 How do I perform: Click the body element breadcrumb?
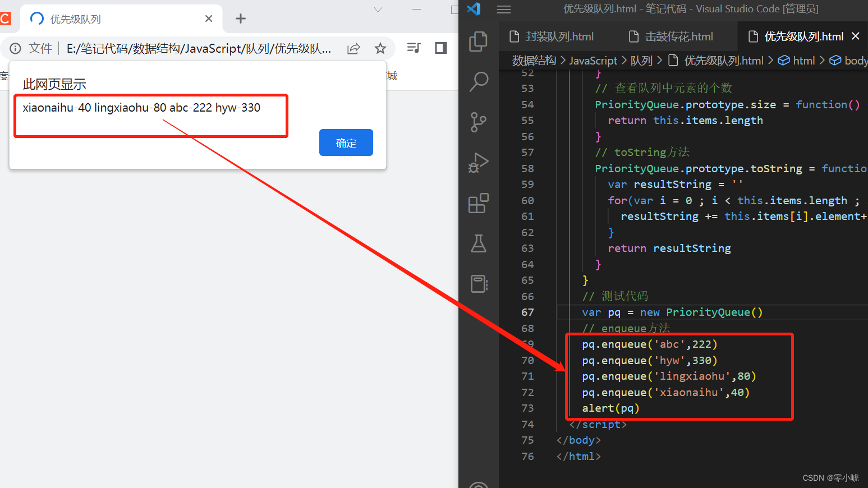point(848,61)
